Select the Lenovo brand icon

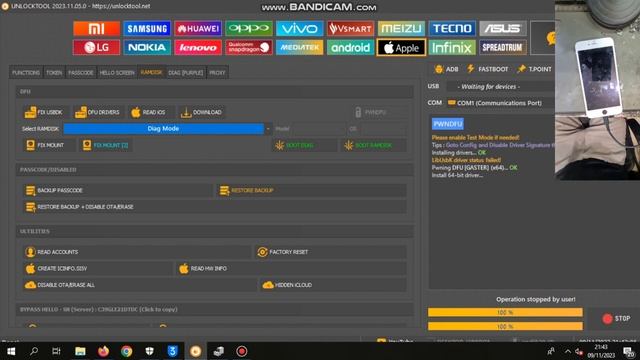pyautogui.click(x=198, y=47)
